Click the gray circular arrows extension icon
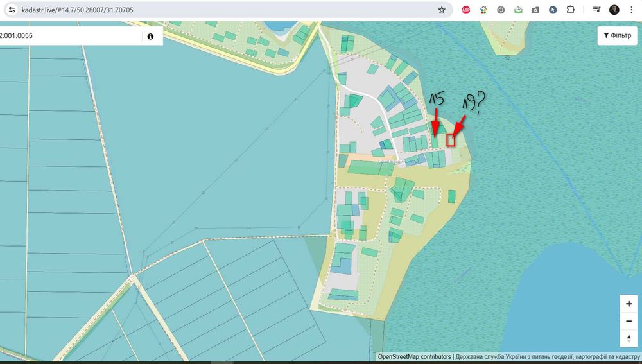This screenshot has height=364, width=642. click(x=501, y=10)
